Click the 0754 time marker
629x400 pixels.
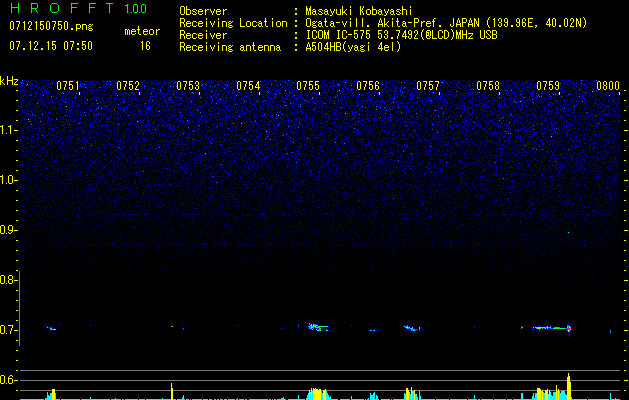coord(248,86)
